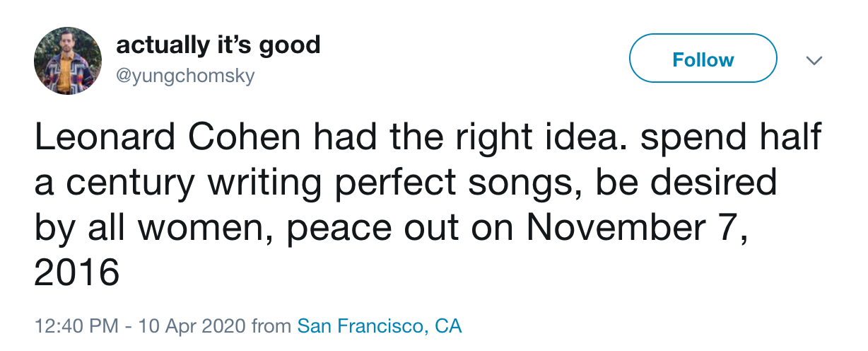Open the San Francisco, CA location link
Image resolution: width=868 pixels, height=351 pixels.
point(379,326)
